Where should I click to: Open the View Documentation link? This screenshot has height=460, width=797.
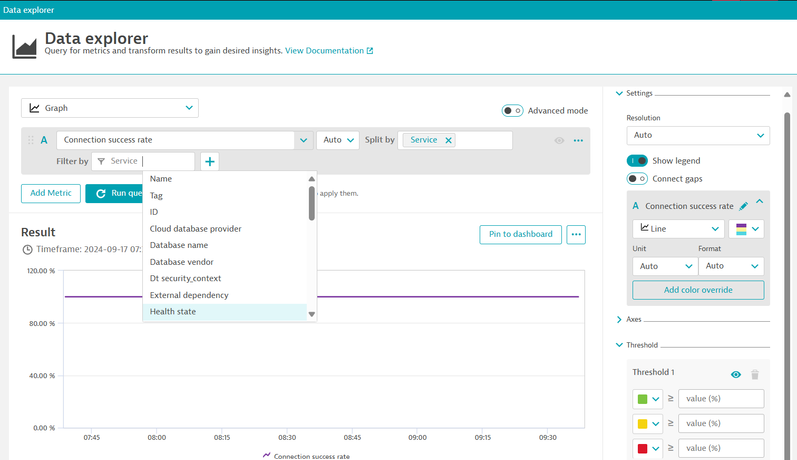click(329, 50)
